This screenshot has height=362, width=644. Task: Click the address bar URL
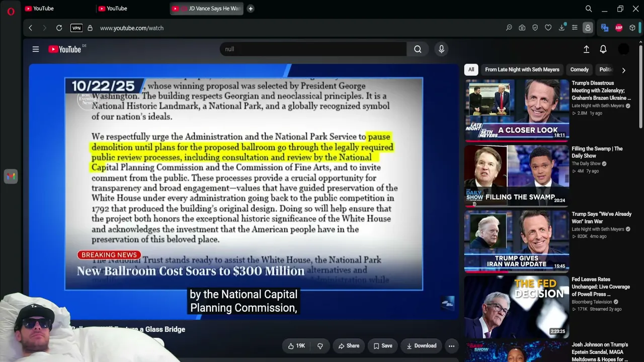coord(132,28)
